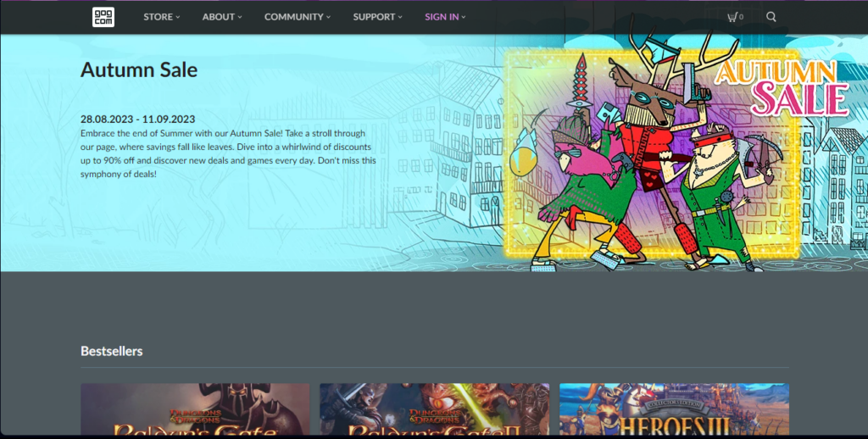Open the shopping cart icon
The width and height of the screenshot is (868, 439).
click(732, 17)
